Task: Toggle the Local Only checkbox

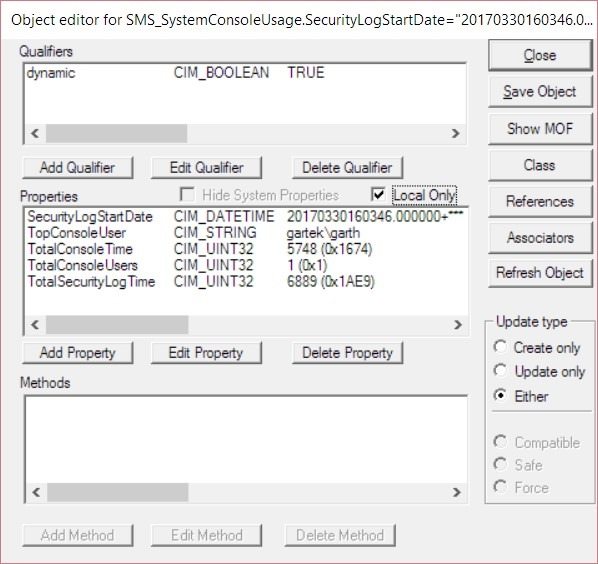Action: (x=378, y=195)
